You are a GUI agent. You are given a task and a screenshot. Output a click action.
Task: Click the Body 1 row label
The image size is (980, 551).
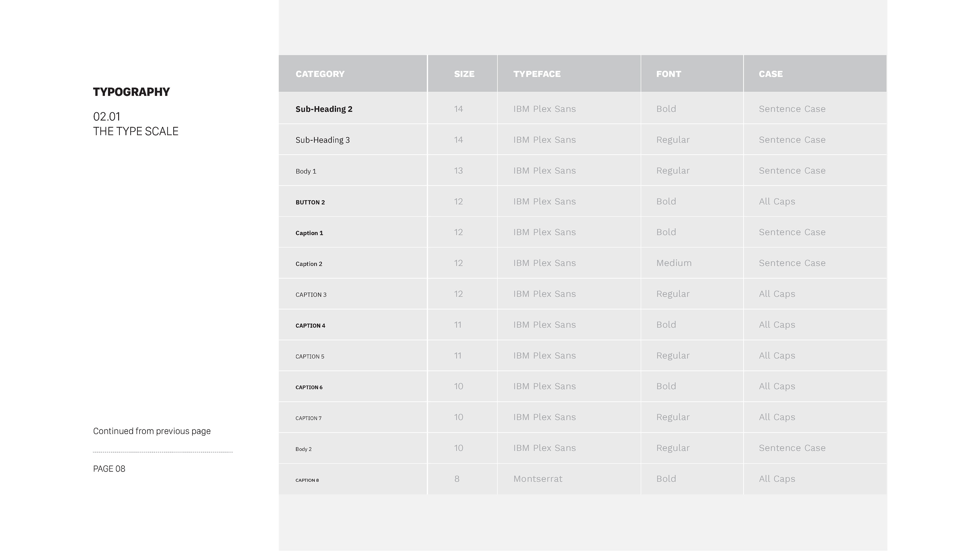pyautogui.click(x=306, y=171)
